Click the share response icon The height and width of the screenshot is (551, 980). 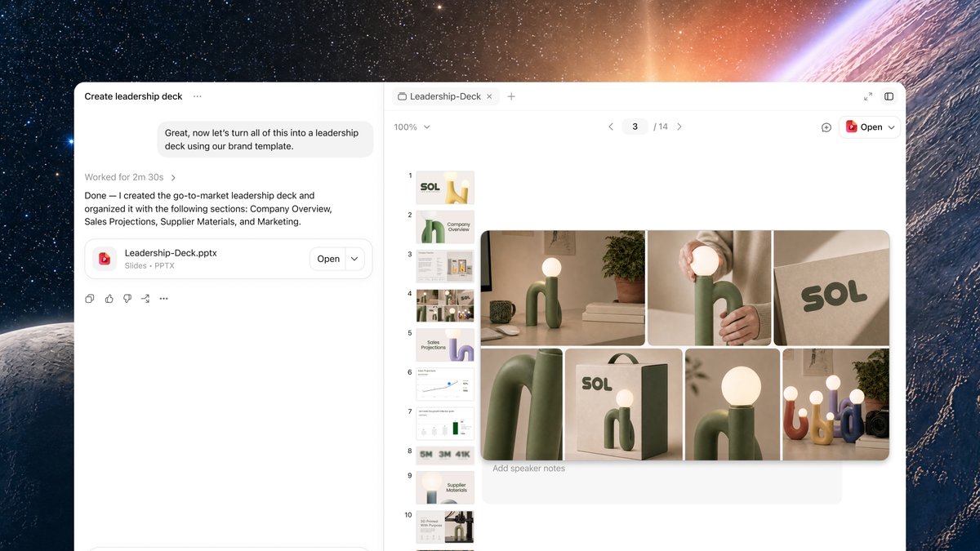tap(145, 299)
